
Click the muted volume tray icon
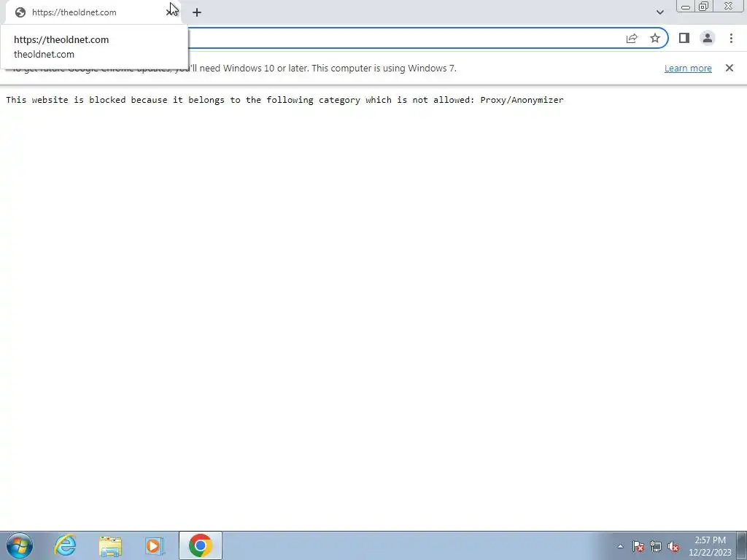point(673,547)
